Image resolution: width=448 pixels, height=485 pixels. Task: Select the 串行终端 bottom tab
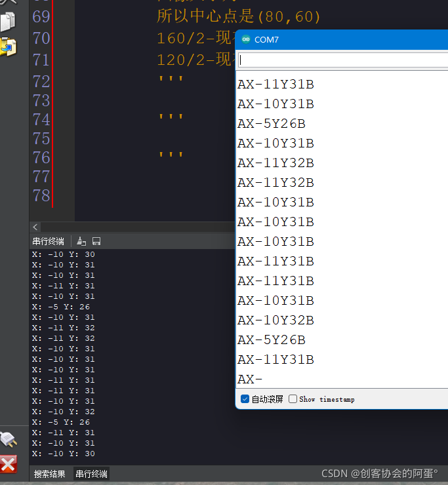[x=91, y=474]
